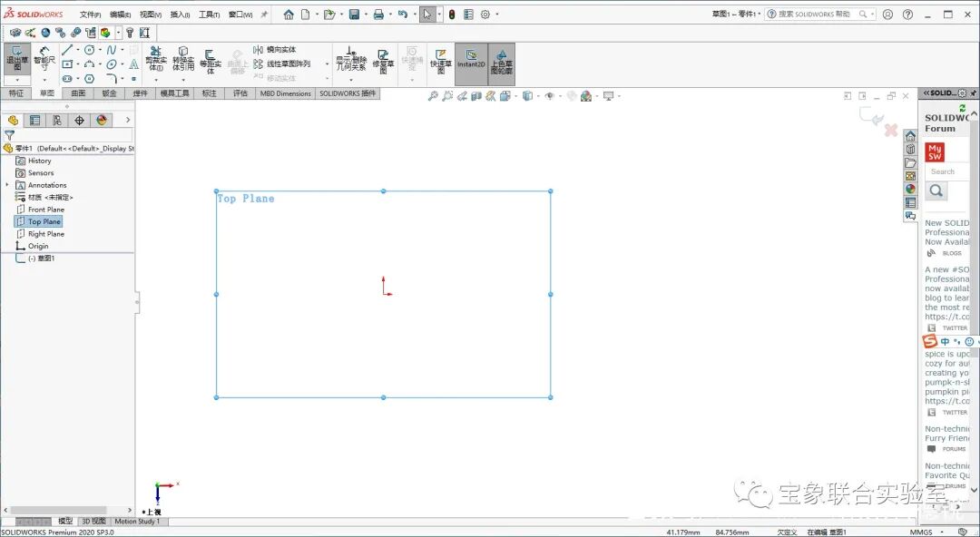Click the Zoom to Fit view icon
This screenshot has height=537, width=980.
coord(433,95)
